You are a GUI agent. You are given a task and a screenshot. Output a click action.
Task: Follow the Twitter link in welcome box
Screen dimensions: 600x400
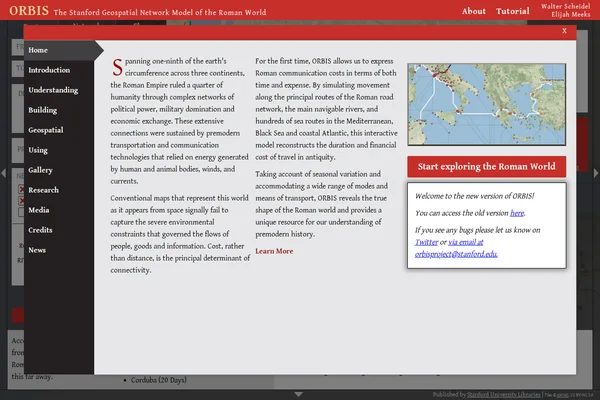point(426,242)
